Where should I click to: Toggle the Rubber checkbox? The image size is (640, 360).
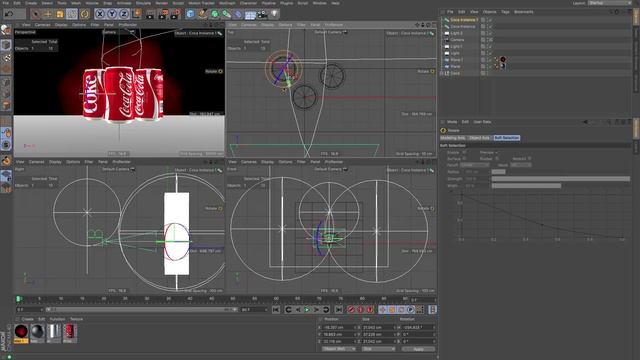(x=497, y=158)
